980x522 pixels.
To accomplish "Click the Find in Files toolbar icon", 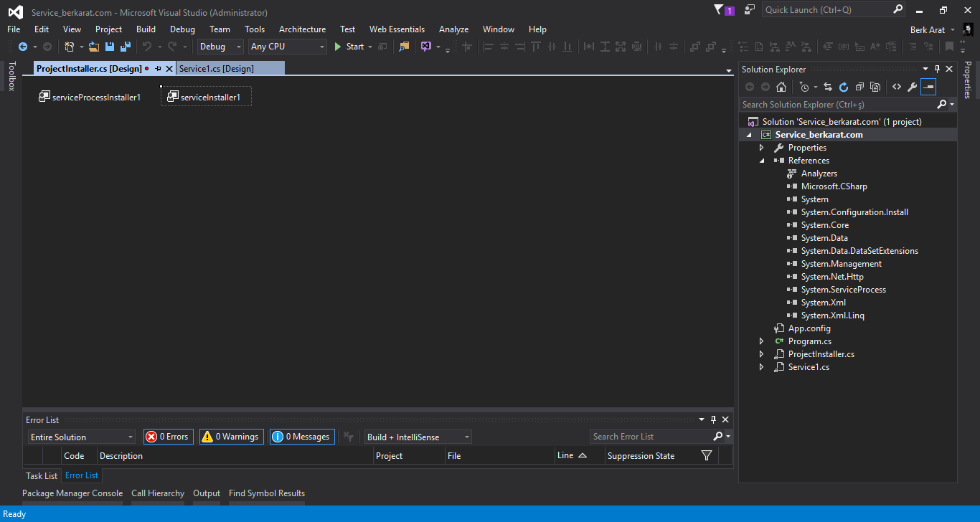I will [x=405, y=47].
